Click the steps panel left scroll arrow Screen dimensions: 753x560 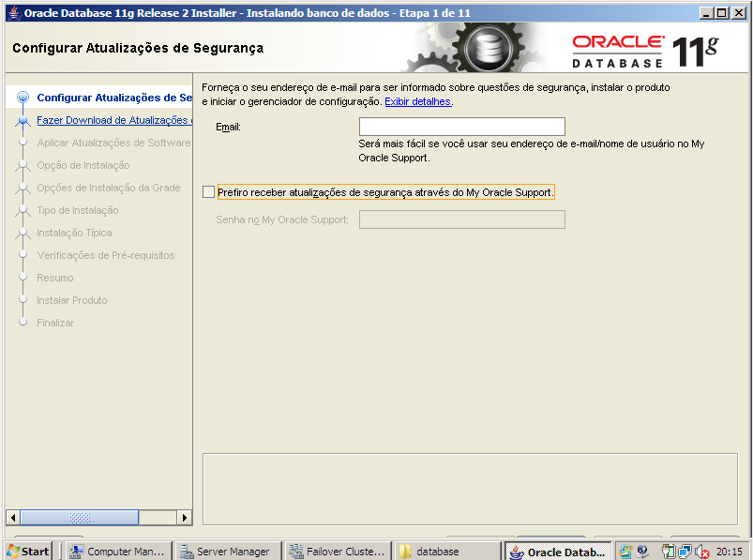pos(13,517)
